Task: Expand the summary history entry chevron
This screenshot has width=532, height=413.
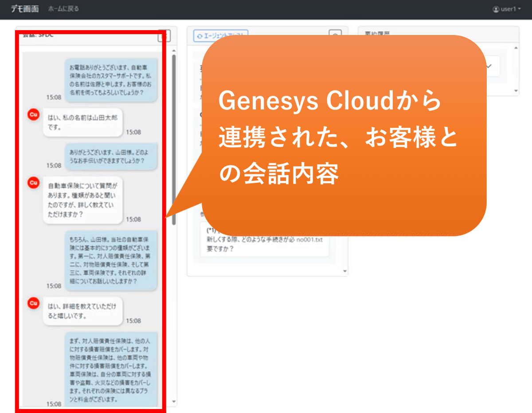Action: 489,66
